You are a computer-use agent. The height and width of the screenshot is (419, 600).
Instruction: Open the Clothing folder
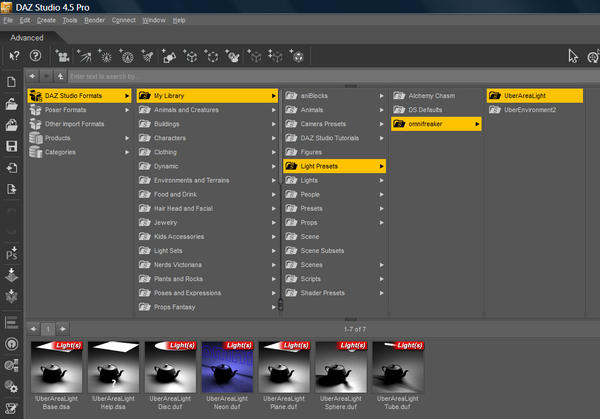tap(207, 152)
